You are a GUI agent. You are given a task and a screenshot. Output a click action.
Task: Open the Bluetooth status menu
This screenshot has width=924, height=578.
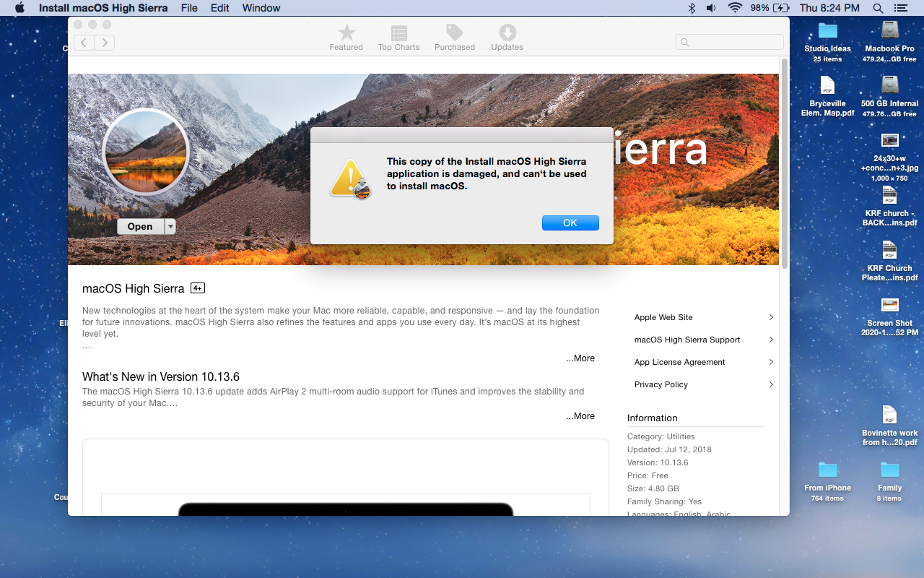tap(691, 8)
